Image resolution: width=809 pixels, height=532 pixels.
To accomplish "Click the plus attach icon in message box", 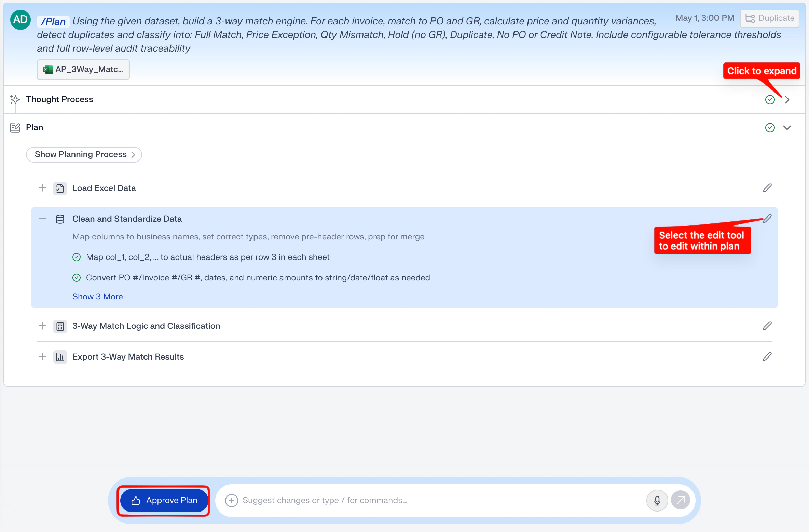I will point(232,501).
